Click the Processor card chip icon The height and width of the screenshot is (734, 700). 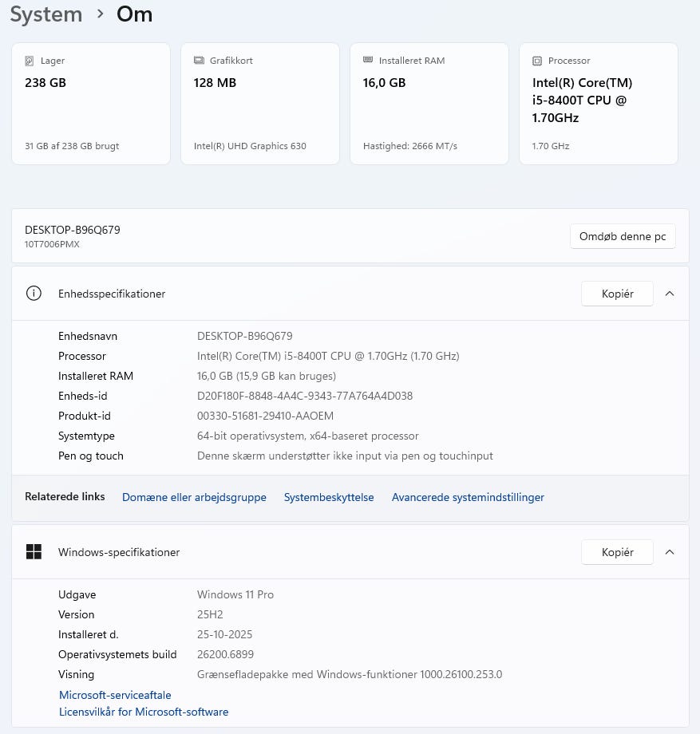tap(537, 61)
